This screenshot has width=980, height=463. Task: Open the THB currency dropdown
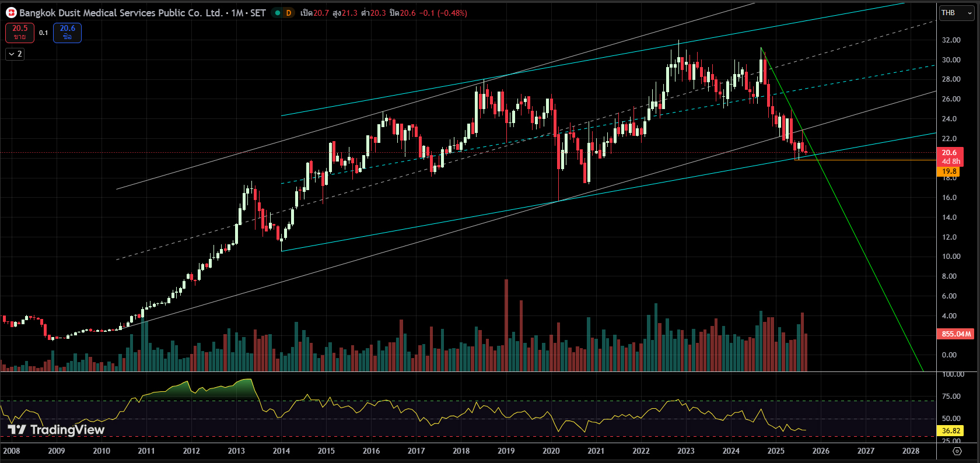tap(957, 13)
